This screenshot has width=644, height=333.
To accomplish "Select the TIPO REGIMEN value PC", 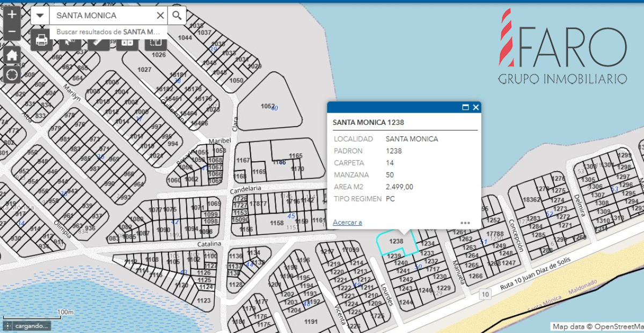I will pyautogui.click(x=391, y=198).
